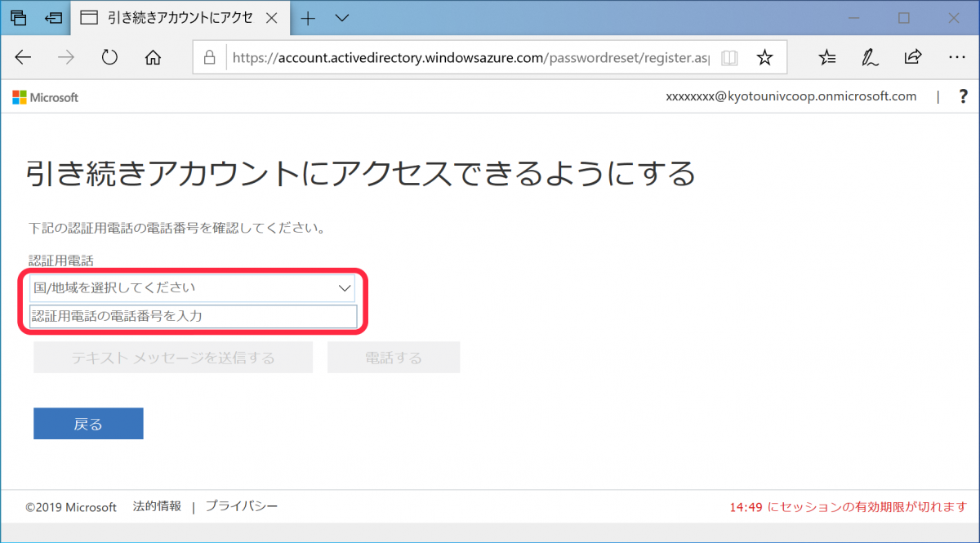Click the Refresh page icon
The width and height of the screenshot is (980, 543).
pos(109,57)
